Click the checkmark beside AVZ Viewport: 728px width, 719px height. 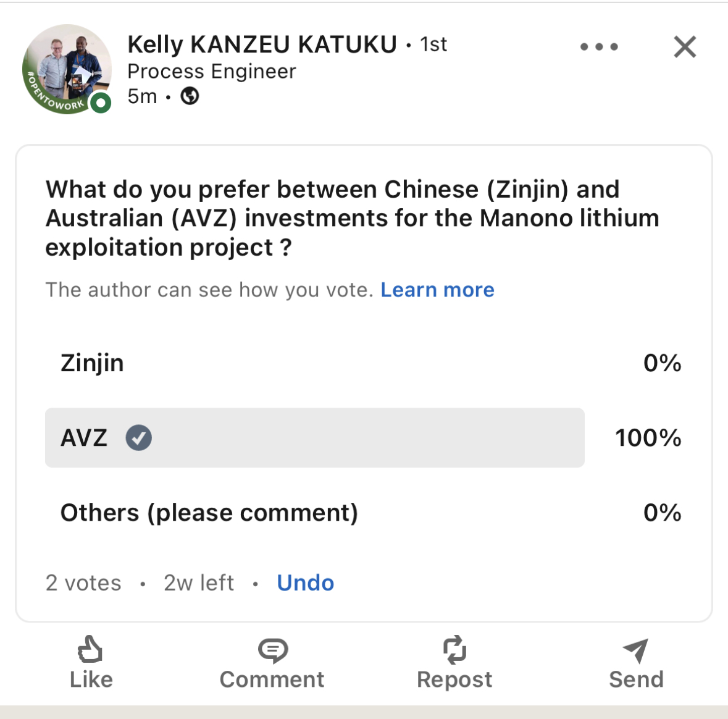pos(139,438)
